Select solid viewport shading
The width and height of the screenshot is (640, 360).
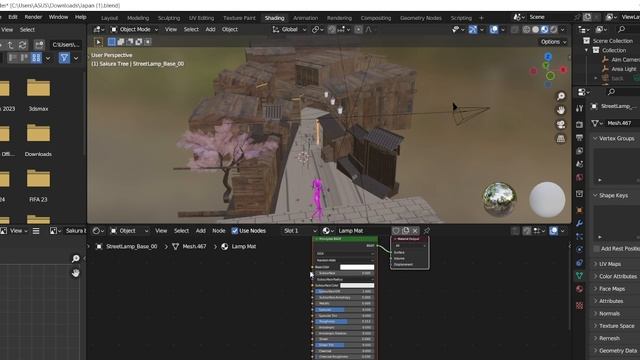pos(536,29)
